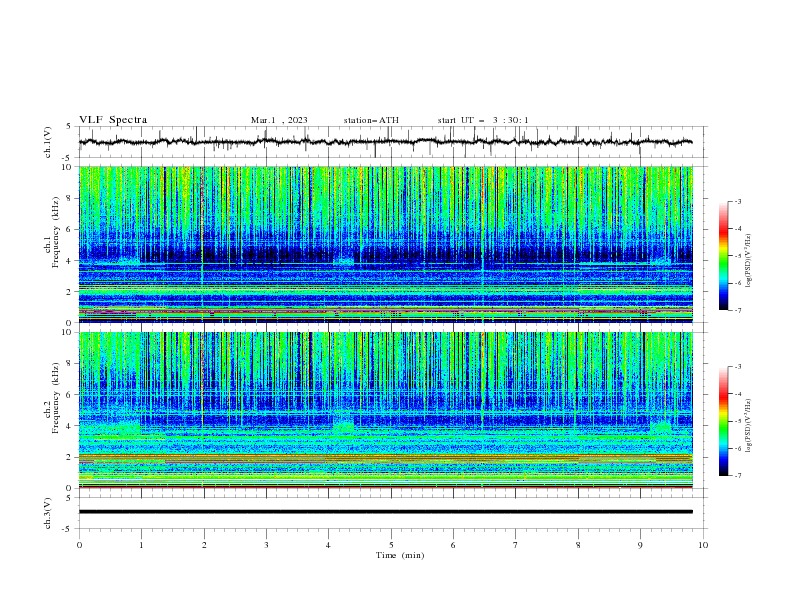The width and height of the screenshot is (792, 612).
Task: Click the ch.1 spectrogram panel
Action: pos(385,244)
